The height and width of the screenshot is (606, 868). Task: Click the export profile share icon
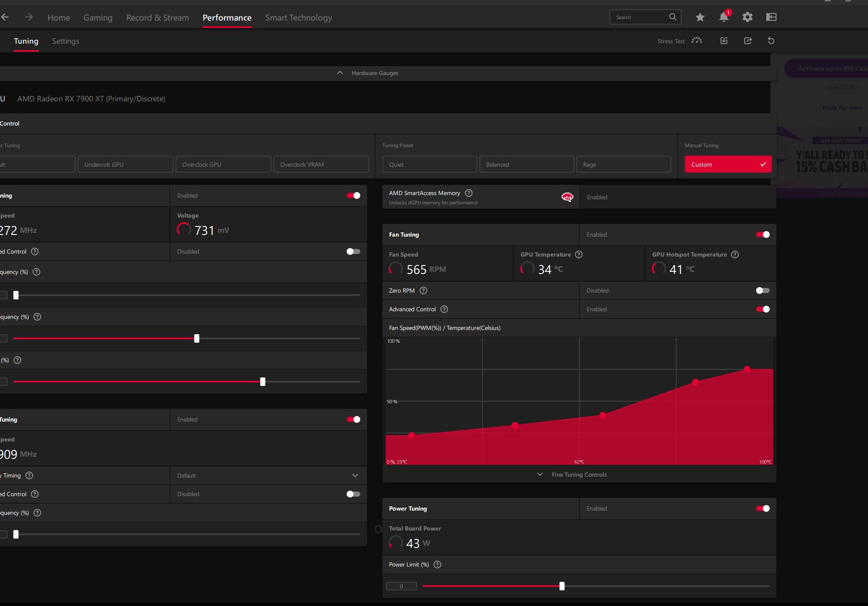(748, 41)
